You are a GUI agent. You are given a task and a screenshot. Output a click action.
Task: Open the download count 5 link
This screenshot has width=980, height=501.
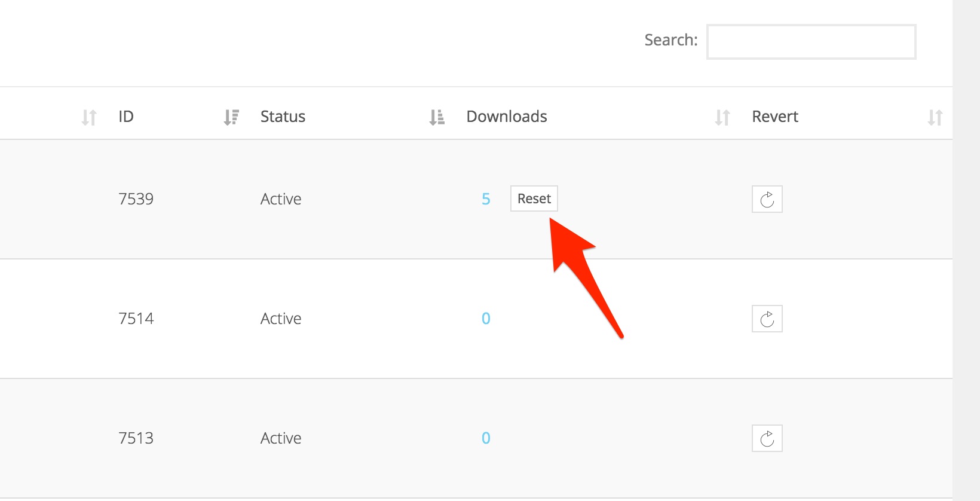(x=486, y=199)
